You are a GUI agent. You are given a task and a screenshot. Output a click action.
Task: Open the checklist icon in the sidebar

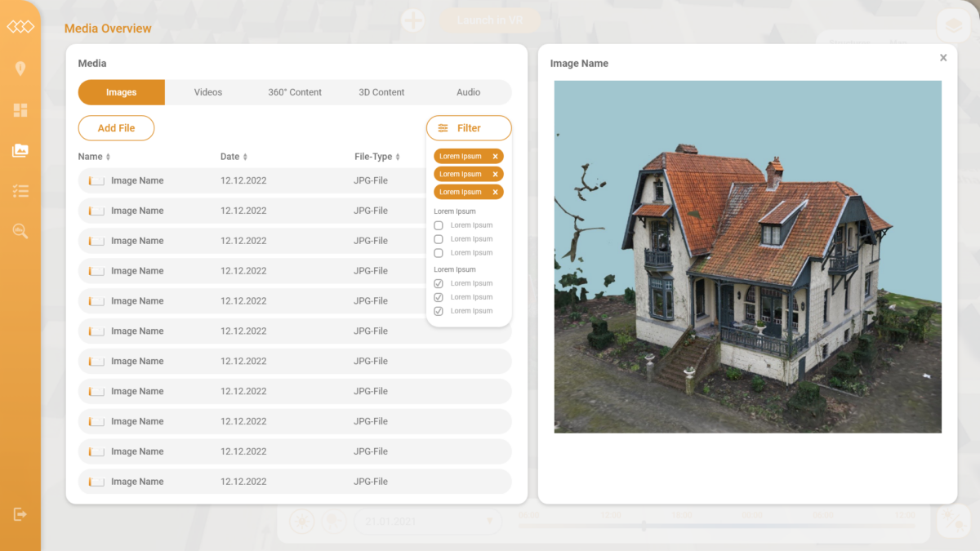point(20,191)
